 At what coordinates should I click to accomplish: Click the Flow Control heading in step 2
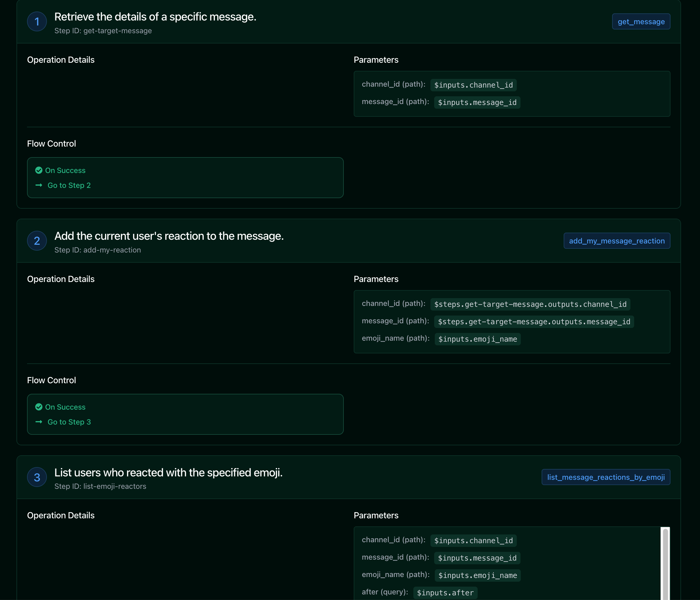(x=51, y=380)
